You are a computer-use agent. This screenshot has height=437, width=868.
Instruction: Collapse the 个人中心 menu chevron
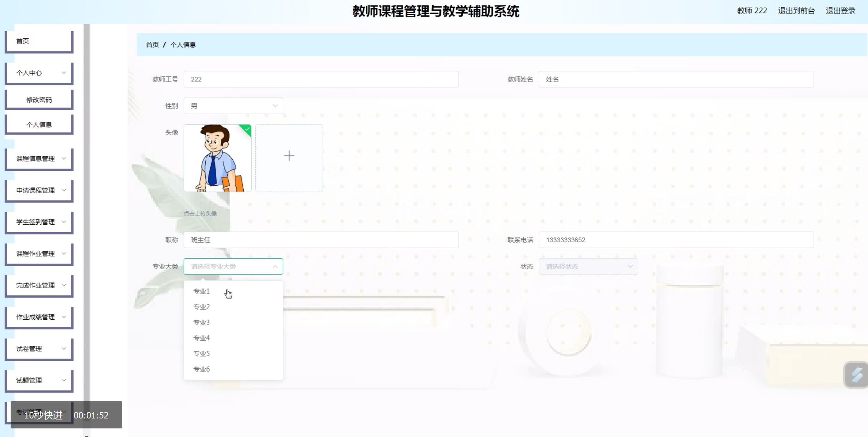coord(64,73)
